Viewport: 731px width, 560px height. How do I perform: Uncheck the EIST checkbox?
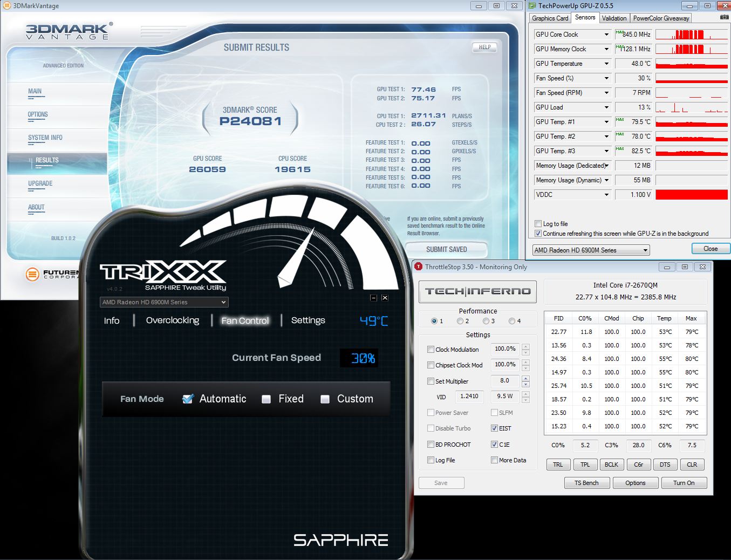[494, 428]
